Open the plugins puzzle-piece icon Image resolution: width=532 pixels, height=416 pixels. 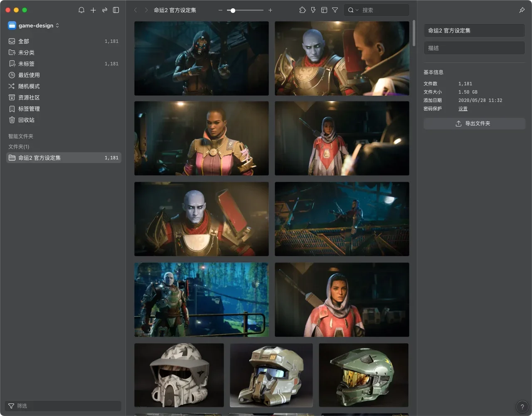tap(303, 10)
